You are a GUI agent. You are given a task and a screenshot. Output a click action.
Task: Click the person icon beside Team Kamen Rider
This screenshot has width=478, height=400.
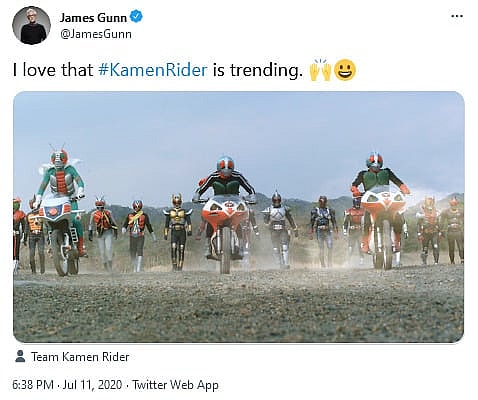pos(20,356)
